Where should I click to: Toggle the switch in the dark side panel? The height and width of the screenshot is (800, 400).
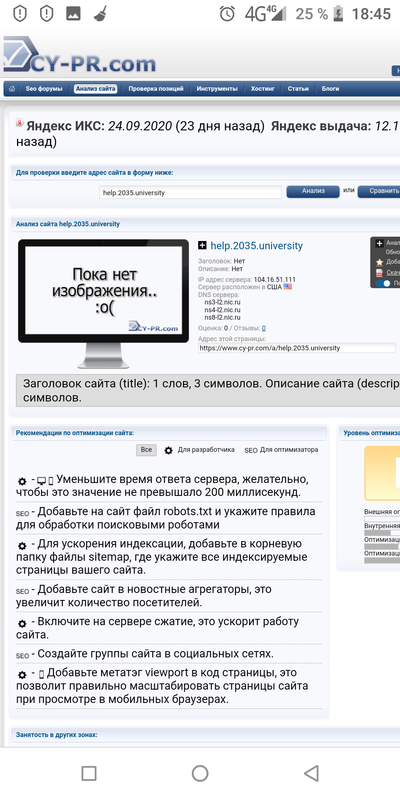click(383, 283)
